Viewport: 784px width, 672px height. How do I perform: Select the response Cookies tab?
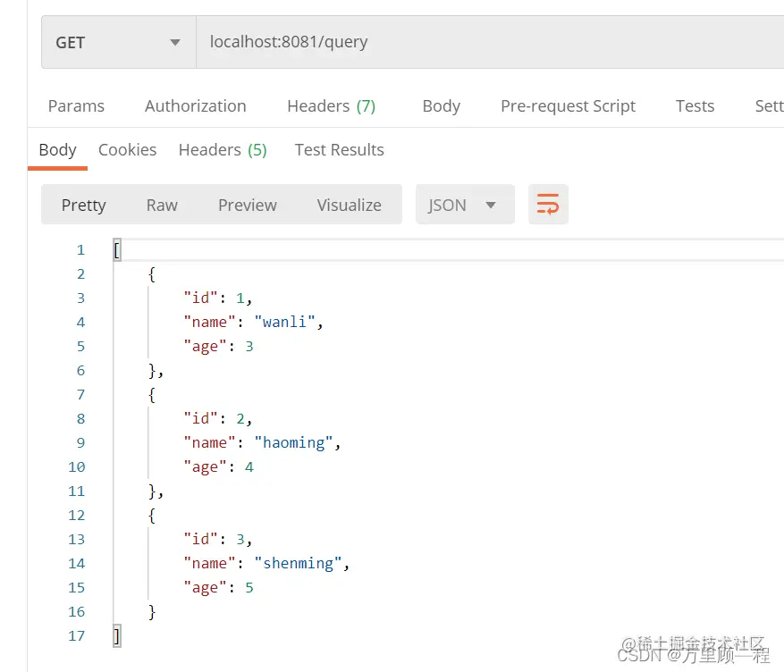tap(128, 150)
